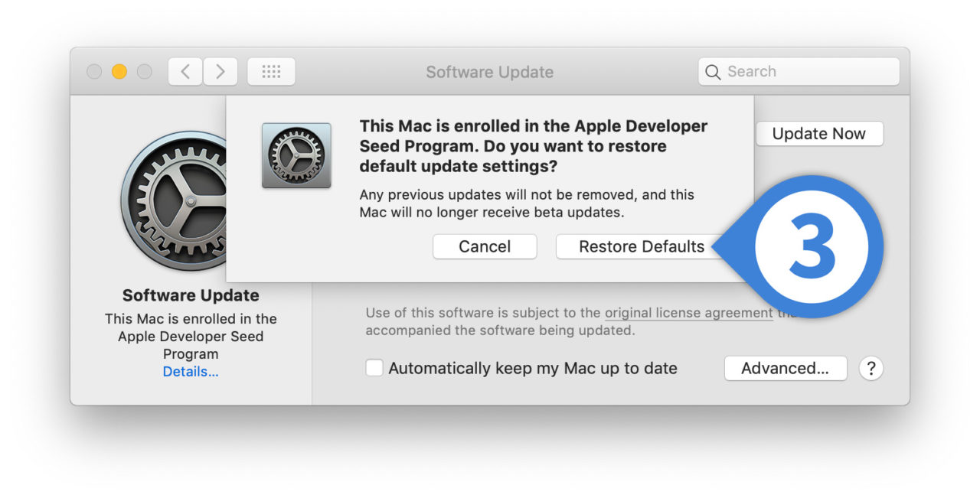The width and height of the screenshot is (980, 498).
Task: Open help with the question mark button
Action: (x=871, y=368)
